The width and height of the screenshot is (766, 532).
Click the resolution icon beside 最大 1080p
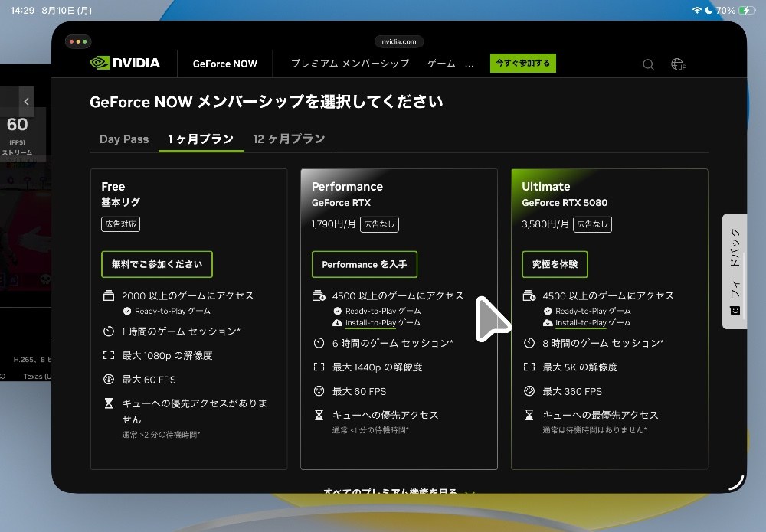109,355
